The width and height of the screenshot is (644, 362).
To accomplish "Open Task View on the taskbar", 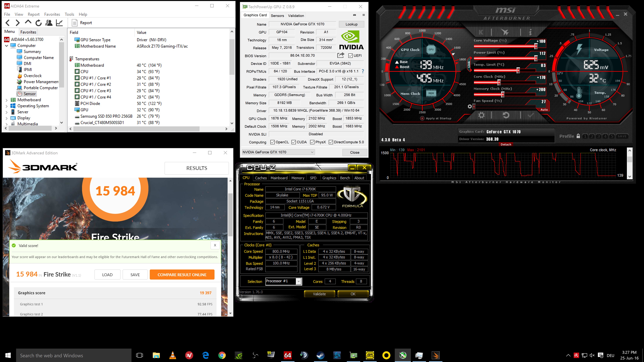I will coord(140,355).
